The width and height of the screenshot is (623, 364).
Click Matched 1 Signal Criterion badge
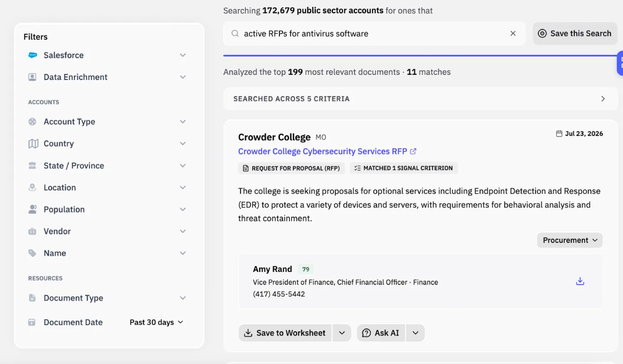click(x=404, y=168)
